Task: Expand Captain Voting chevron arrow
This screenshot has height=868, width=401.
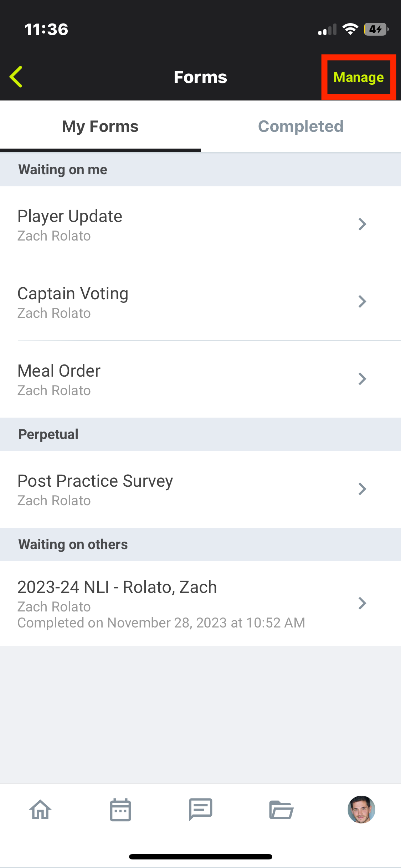Action: pos(363,301)
